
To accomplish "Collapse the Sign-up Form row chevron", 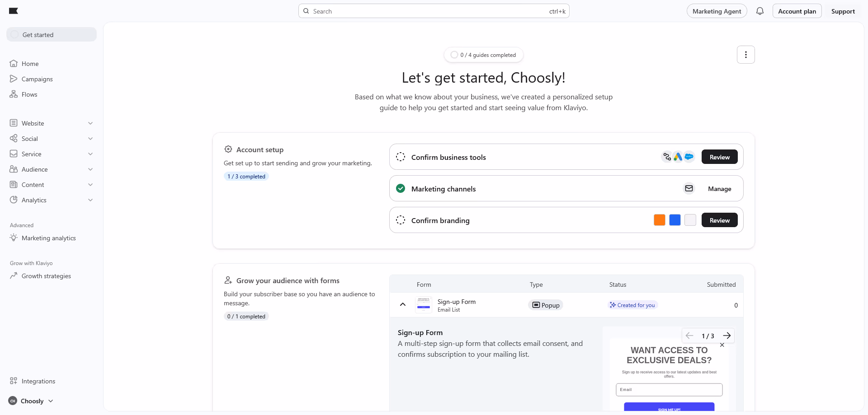I will pyautogui.click(x=403, y=304).
